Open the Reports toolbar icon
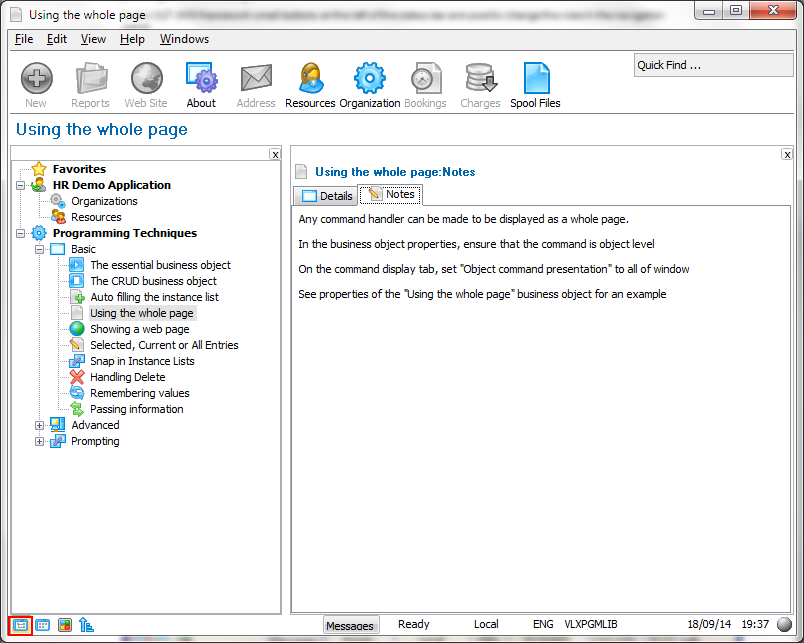The image size is (804, 643). coord(91,79)
